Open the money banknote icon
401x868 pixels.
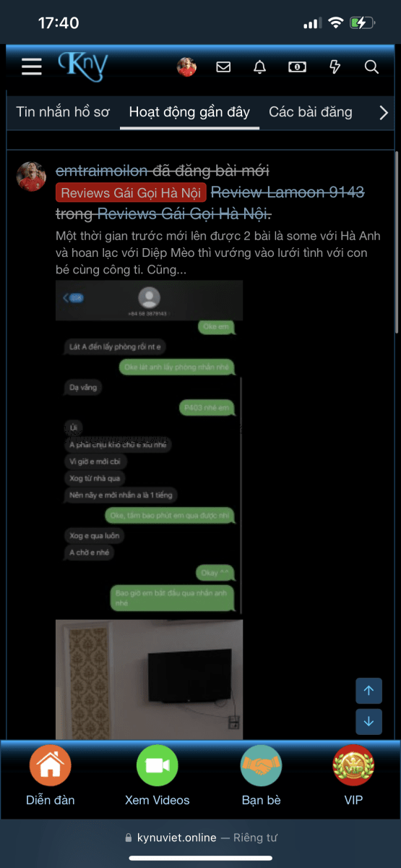(297, 67)
